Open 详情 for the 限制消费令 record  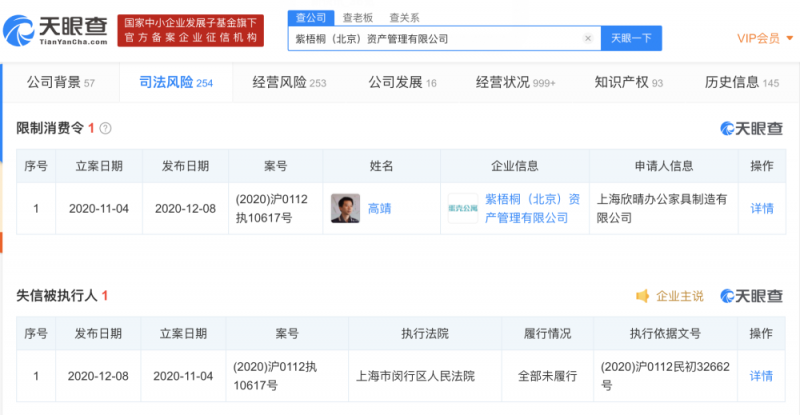[x=761, y=208]
